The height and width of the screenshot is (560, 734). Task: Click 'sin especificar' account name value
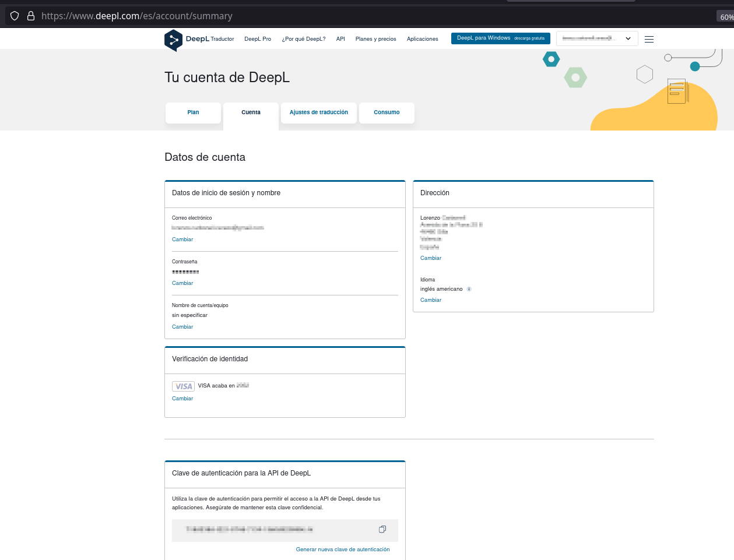click(189, 315)
